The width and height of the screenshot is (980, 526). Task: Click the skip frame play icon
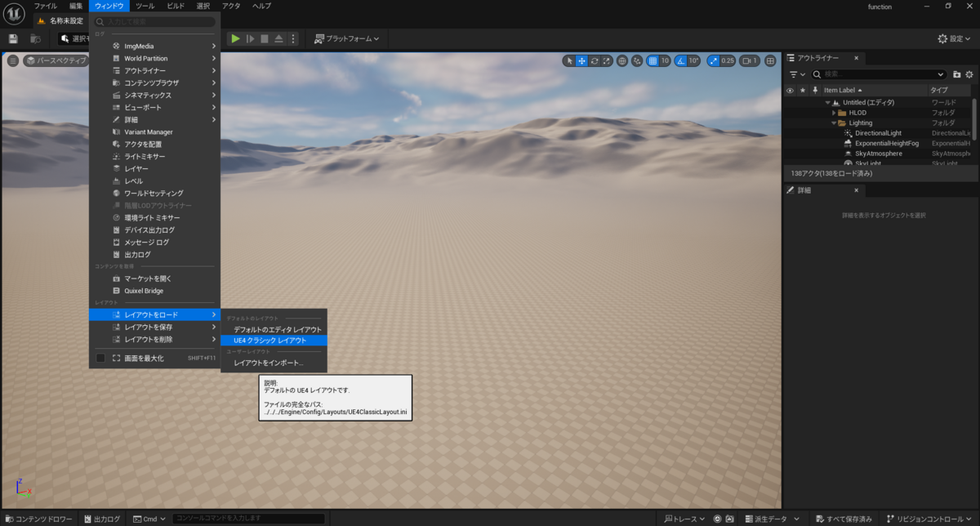tap(251, 38)
